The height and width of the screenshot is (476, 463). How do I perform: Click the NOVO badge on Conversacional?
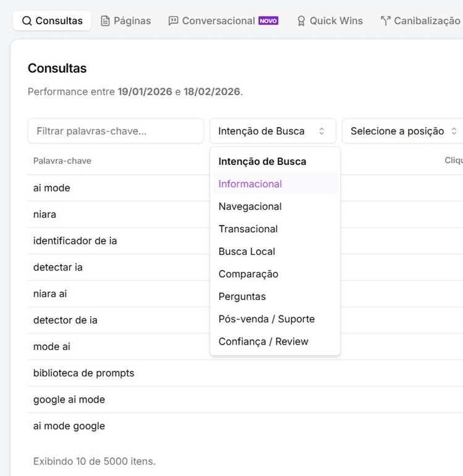click(268, 21)
